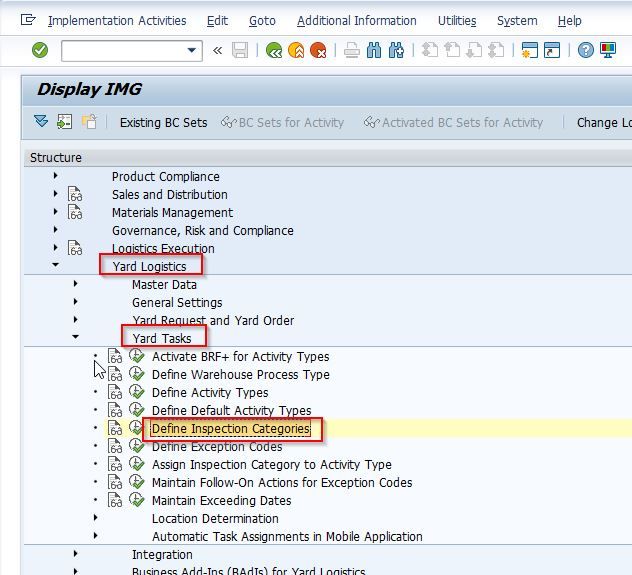Collapse the Yard Tasks node
The image size is (632, 575).
pyautogui.click(x=75, y=337)
